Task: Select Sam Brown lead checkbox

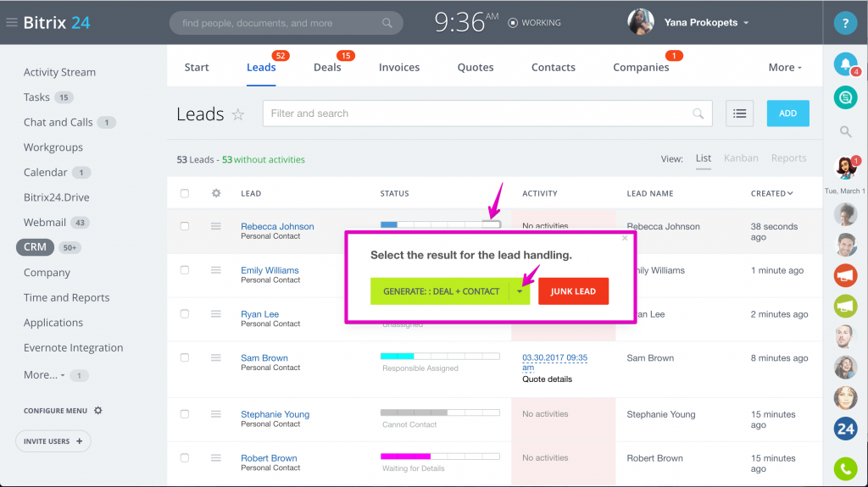Action: tap(184, 357)
